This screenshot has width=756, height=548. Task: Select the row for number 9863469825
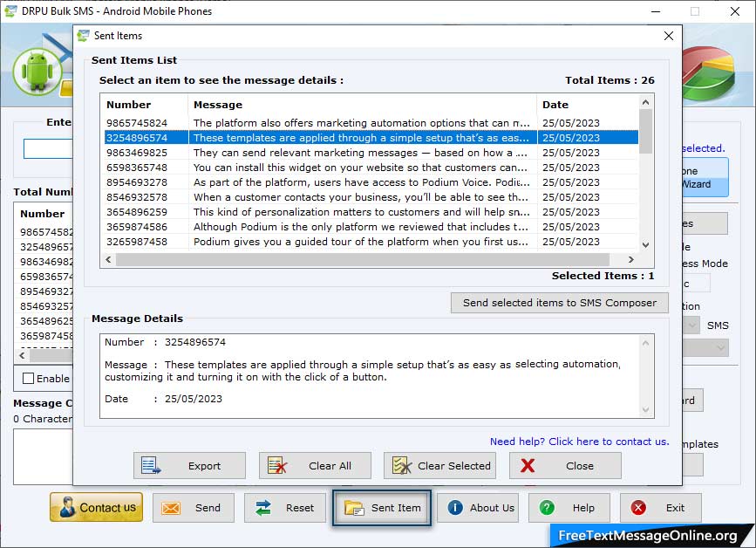click(371, 153)
